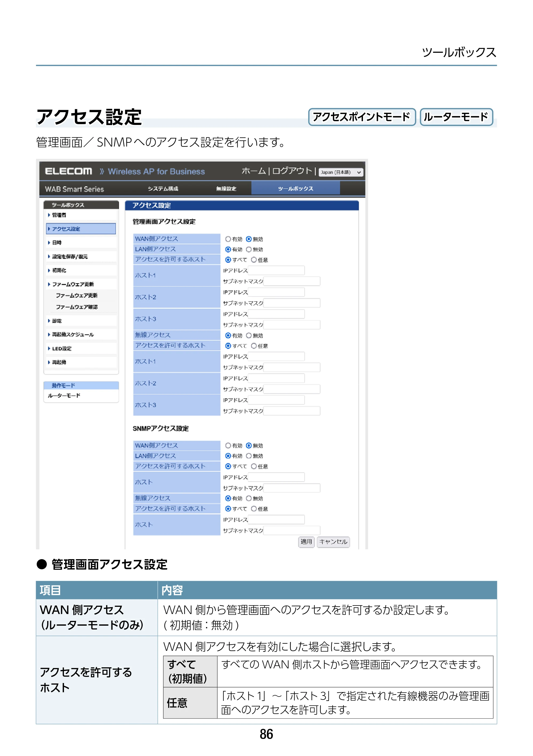Select 無効 for management LAN側アクセス
This screenshot has width=533, height=756.
pos(249,250)
